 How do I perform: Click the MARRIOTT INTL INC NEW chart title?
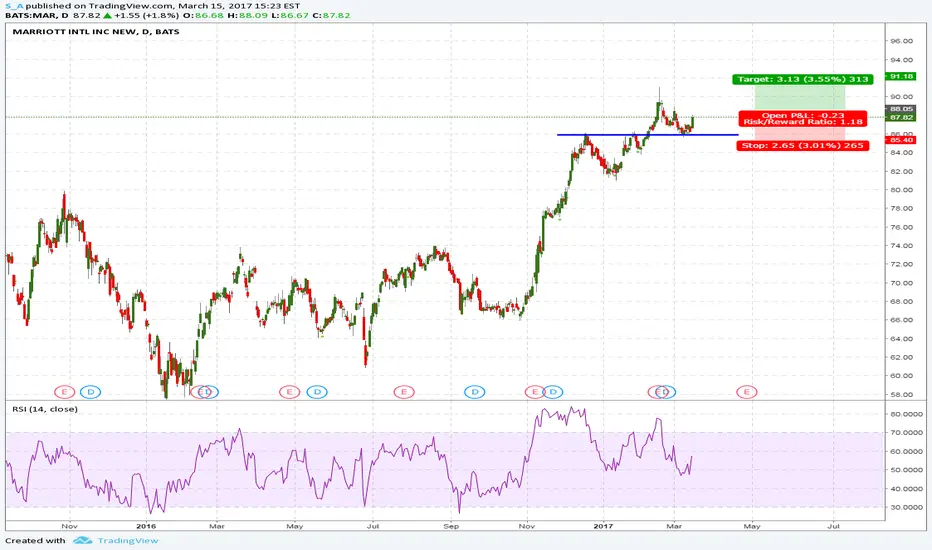click(x=96, y=32)
